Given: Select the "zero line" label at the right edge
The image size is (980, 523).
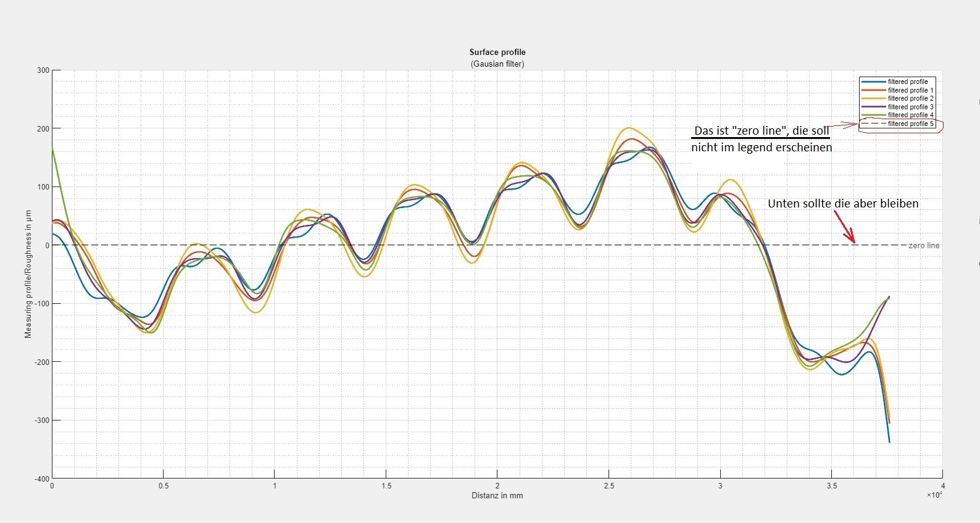Looking at the screenshot, I should coord(924,245).
